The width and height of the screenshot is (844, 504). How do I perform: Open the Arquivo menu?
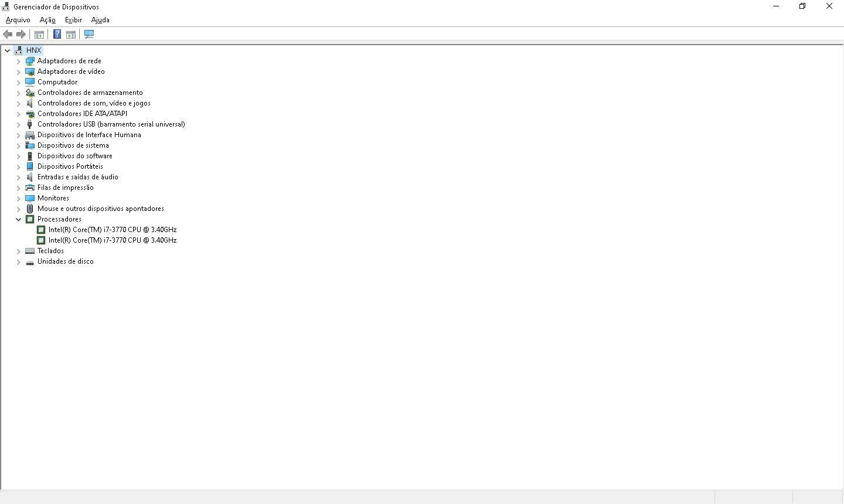coord(18,20)
